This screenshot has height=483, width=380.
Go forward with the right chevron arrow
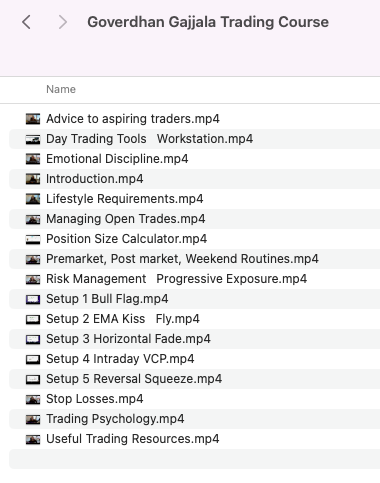click(62, 22)
